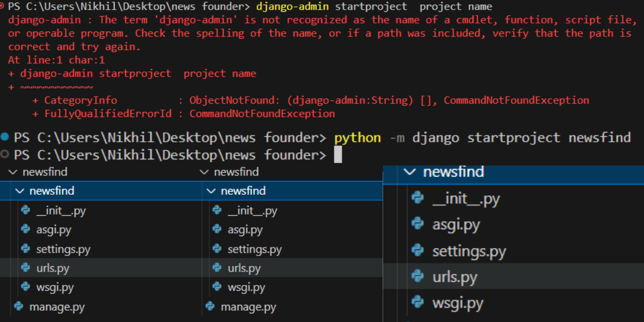
Task: Click the Python icon beside settings.py in right panel
Action: click(x=418, y=250)
